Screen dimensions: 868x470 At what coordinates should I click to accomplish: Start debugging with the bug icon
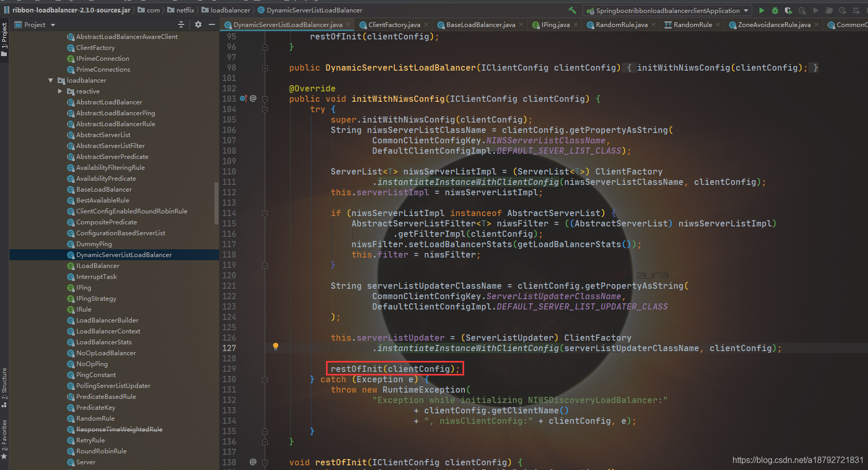click(x=775, y=10)
